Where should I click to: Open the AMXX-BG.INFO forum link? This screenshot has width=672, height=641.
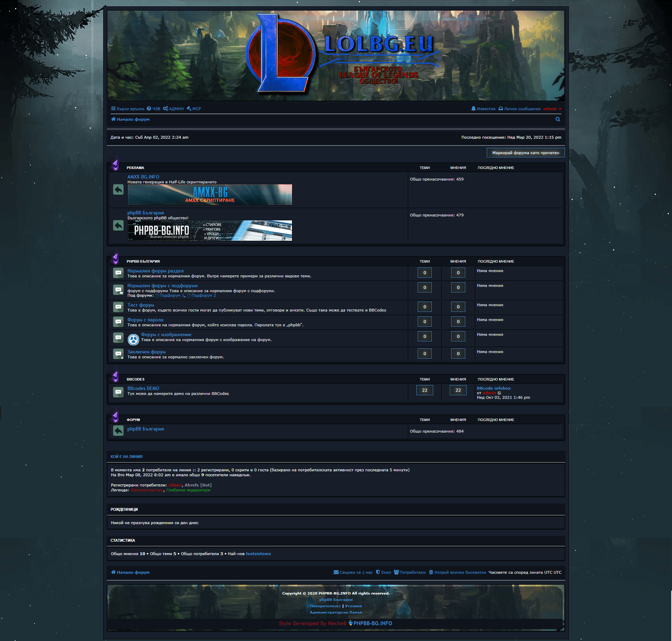[x=143, y=177]
